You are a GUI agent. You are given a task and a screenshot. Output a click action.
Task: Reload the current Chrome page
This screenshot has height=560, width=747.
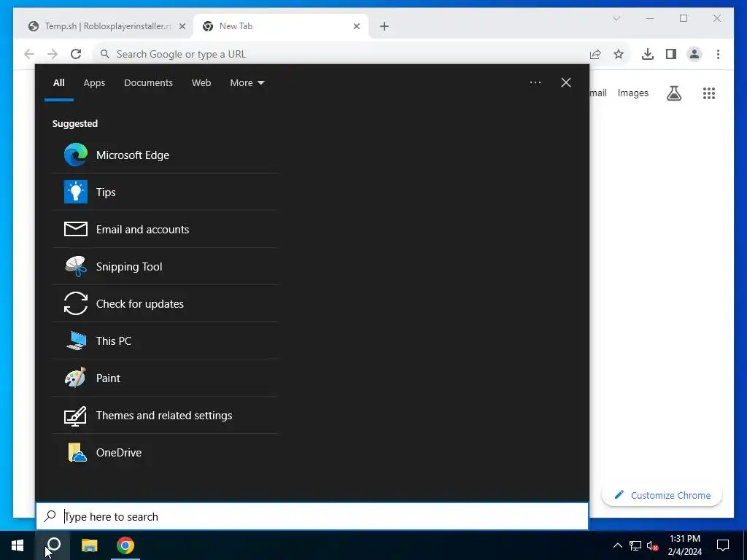(x=76, y=54)
